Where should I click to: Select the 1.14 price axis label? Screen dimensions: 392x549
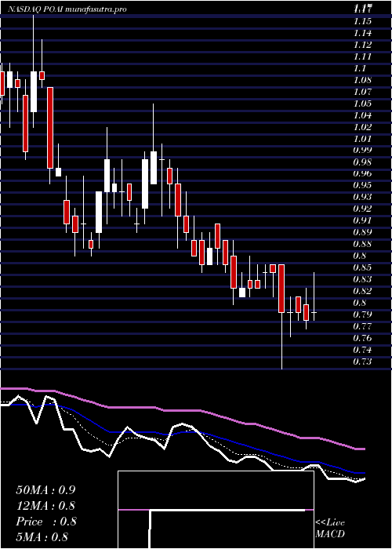pyautogui.click(x=362, y=33)
